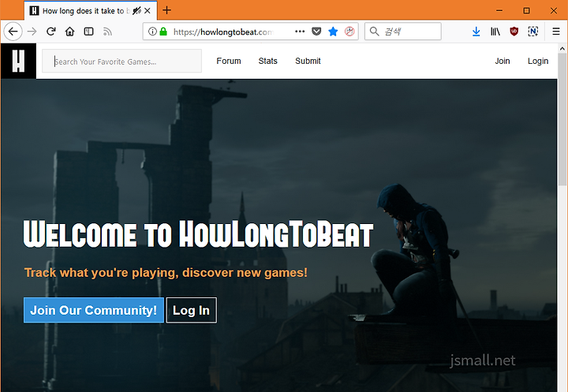568x392 pixels.
Task: Minimize the Firefox window
Action: pyautogui.click(x=499, y=10)
